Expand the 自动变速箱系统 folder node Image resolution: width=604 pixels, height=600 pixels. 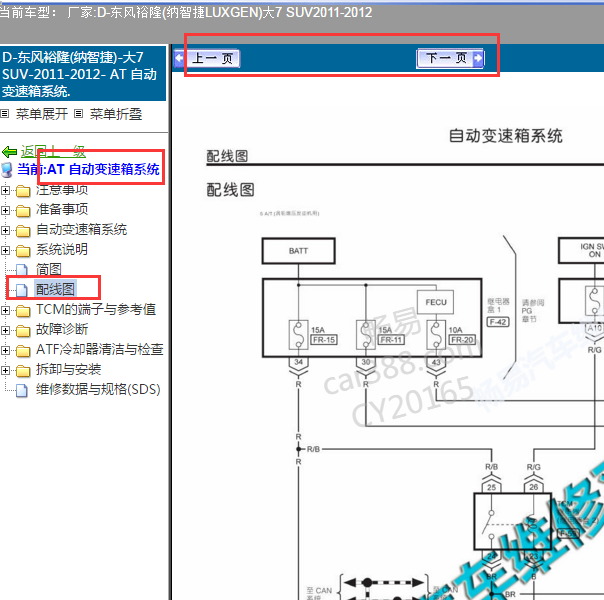pyautogui.click(x=5, y=230)
